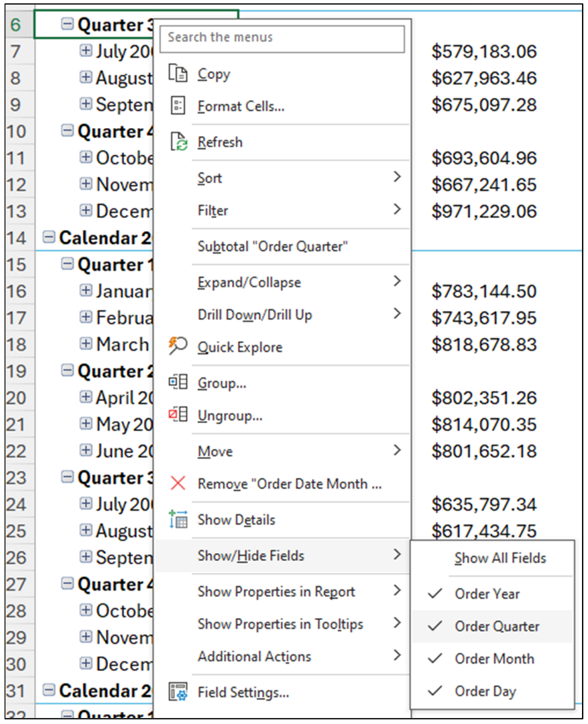Click the Group icon
Image resolution: width=588 pixels, height=724 pixels.
[176, 382]
